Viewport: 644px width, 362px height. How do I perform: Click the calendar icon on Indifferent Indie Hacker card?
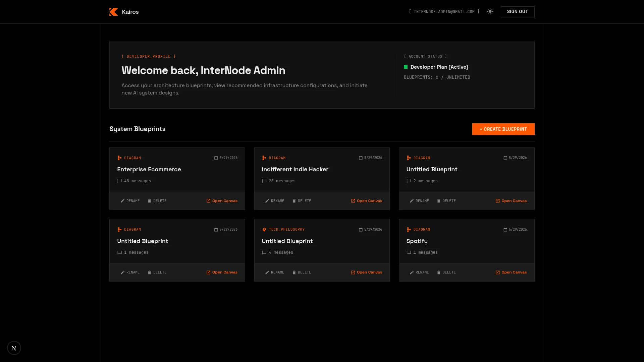pos(361,158)
